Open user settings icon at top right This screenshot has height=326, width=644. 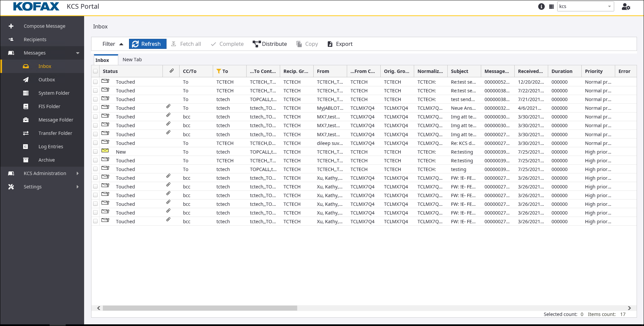coord(626,6)
